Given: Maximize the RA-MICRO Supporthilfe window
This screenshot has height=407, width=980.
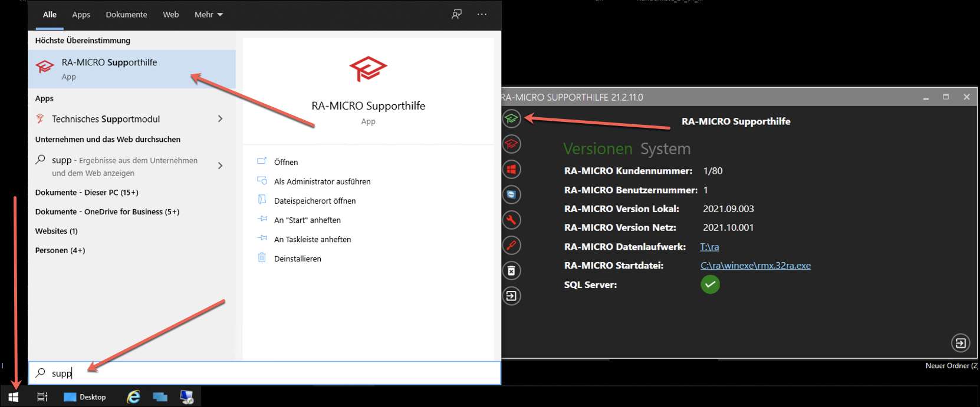Looking at the screenshot, I should click(946, 97).
